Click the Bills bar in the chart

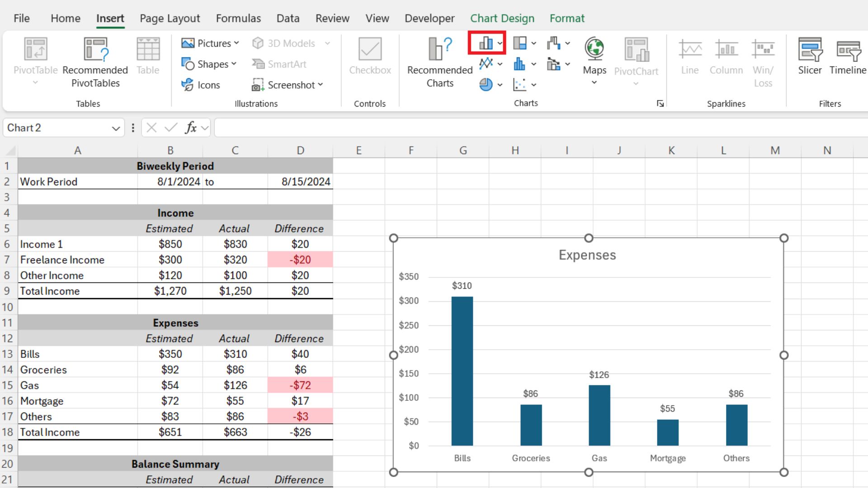point(462,371)
